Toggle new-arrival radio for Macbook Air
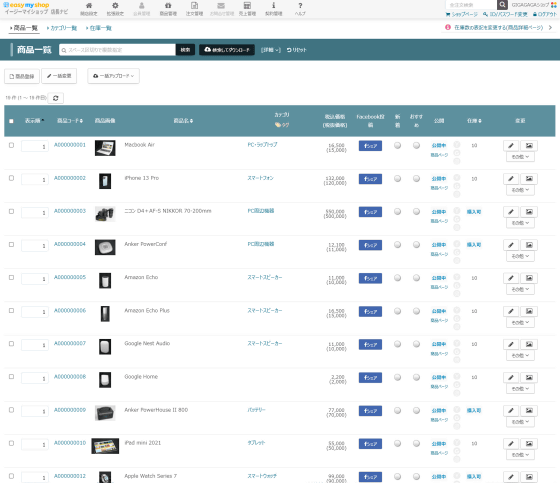The height and width of the screenshot is (483, 560). [398, 145]
